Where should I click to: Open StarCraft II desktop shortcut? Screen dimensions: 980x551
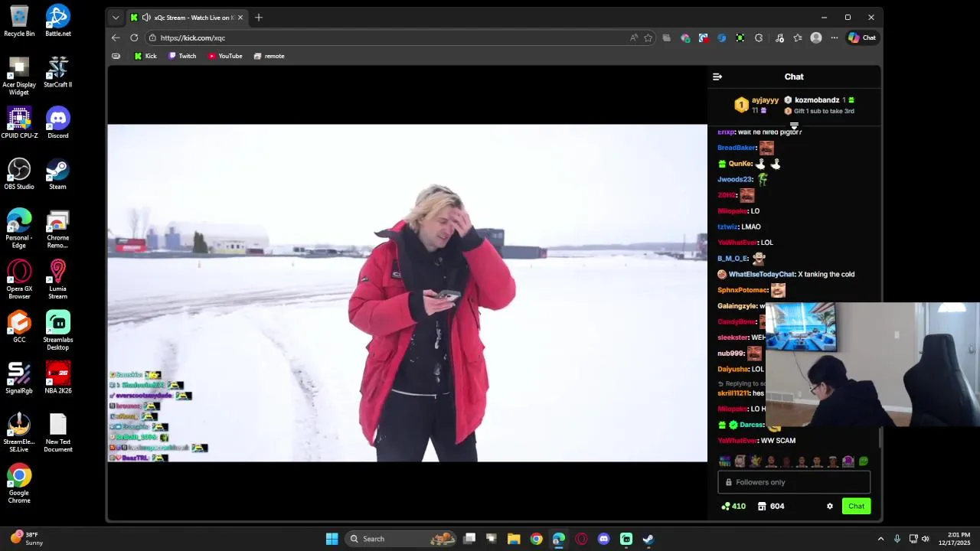pyautogui.click(x=58, y=72)
